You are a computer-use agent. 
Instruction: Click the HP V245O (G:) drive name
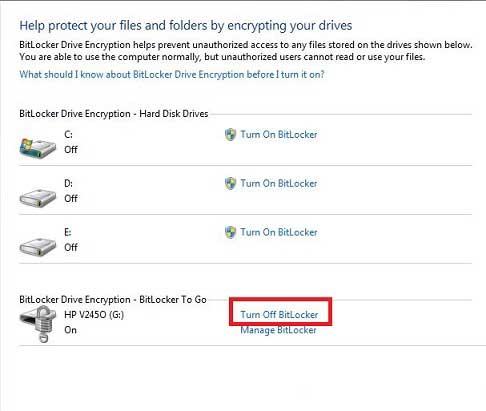click(94, 315)
